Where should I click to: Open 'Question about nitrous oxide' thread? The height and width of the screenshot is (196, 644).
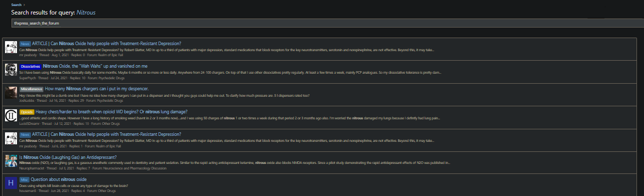pyautogui.click(x=58, y=179)
